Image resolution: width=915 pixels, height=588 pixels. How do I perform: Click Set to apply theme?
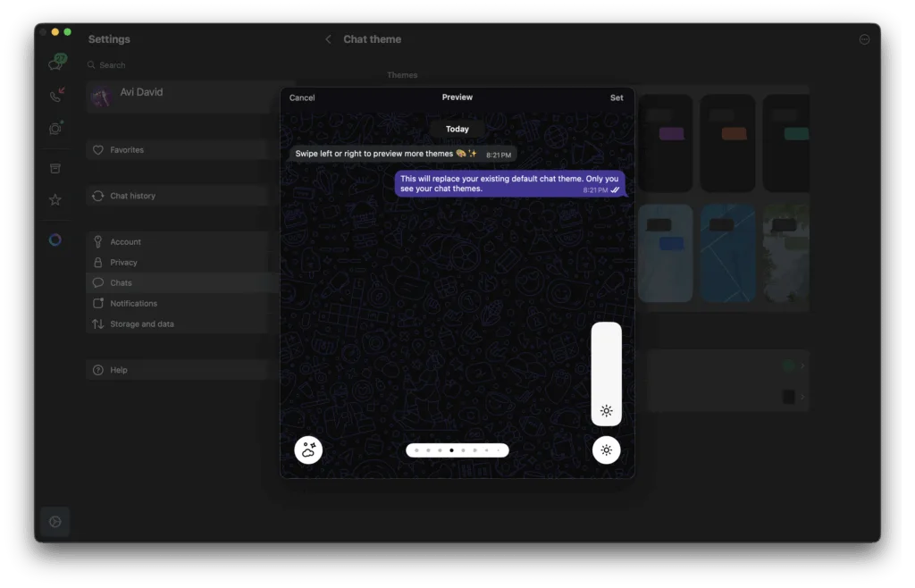pos(617,98)
